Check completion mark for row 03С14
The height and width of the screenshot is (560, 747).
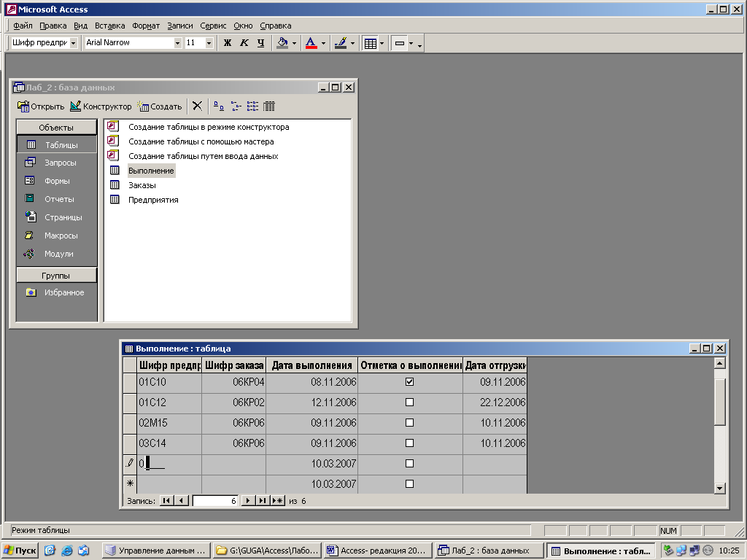(409, 443)
